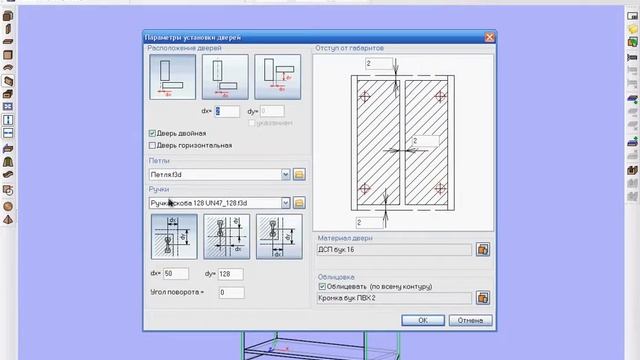
Task: Expand the Петли hinge dropdown
Action: 285,174
